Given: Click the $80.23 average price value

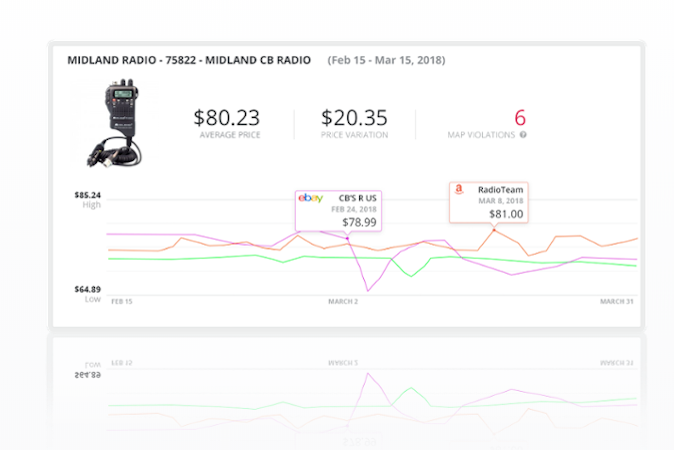Looking at the screenshot, I should [x=227, y=117].
